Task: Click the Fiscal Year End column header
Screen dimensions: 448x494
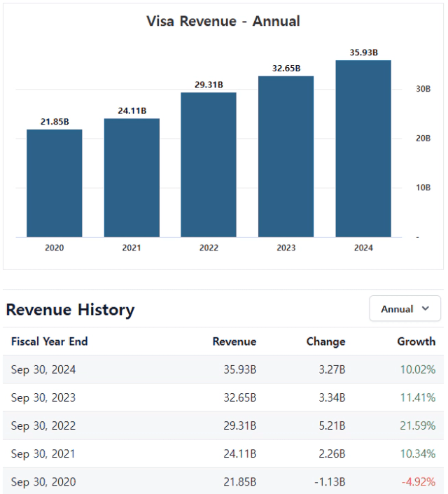Action: click(50, 341)
